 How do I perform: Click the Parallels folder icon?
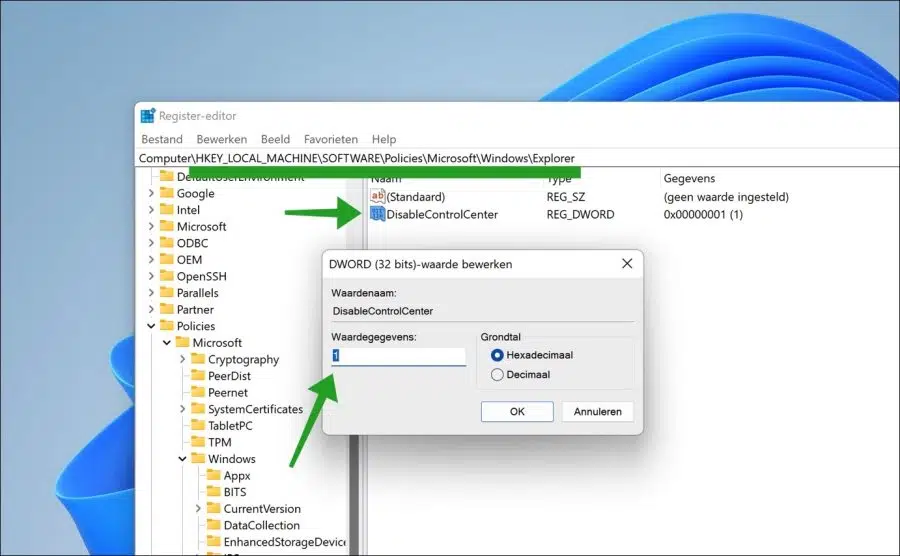click(x=166, y=293)
